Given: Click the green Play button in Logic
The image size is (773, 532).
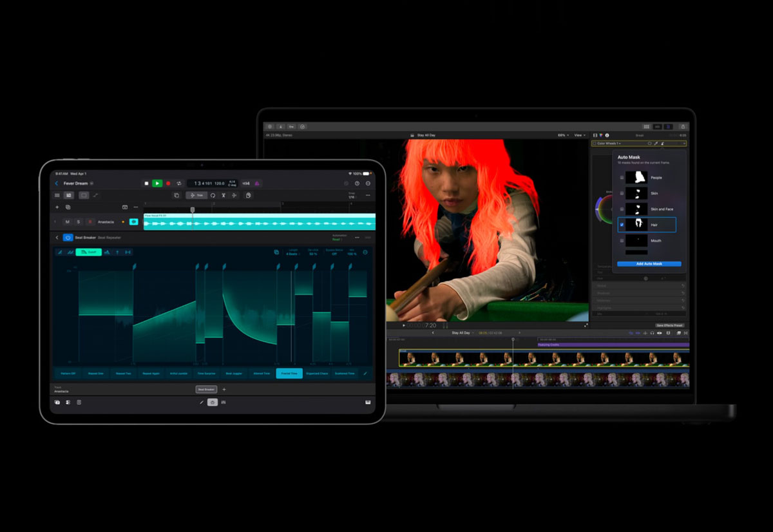Looking at the screenshot, I should tap(157, 184).
